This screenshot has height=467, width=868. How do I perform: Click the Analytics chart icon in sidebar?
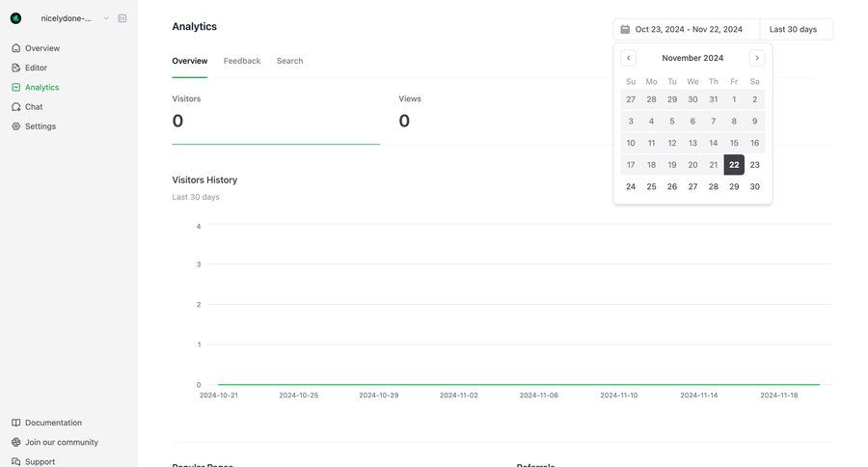(x=16, y=87)
